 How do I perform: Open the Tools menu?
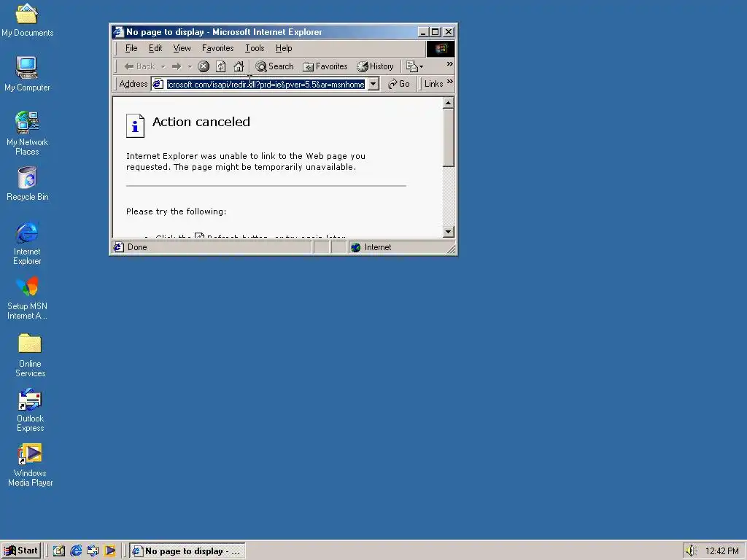[255, 48]
